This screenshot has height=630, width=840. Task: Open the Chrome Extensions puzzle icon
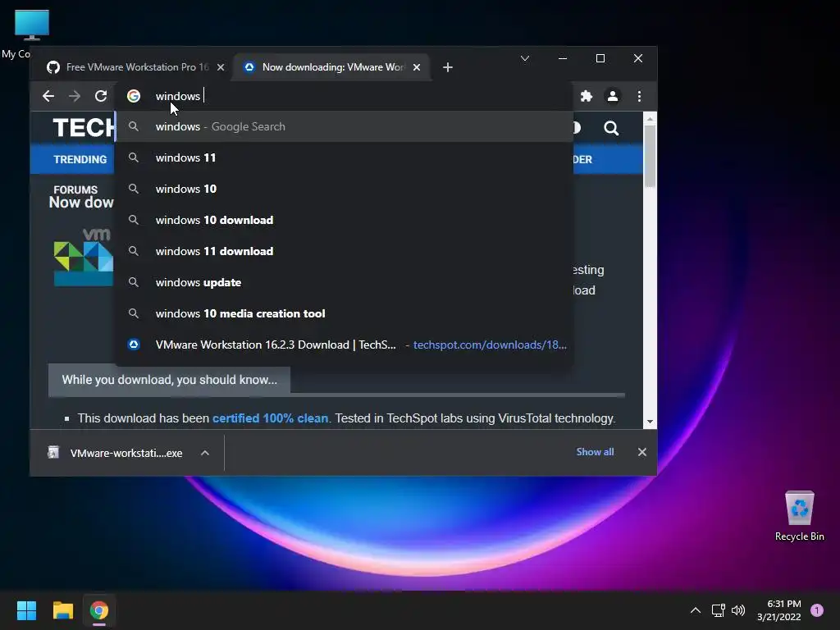pyautogui.click(x=587, y=96)
